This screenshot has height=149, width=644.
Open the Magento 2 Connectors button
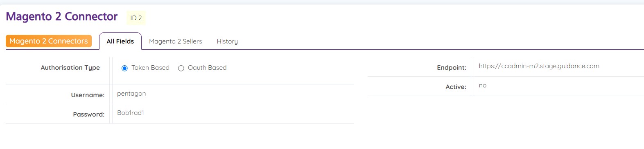(x=49, y=41)
